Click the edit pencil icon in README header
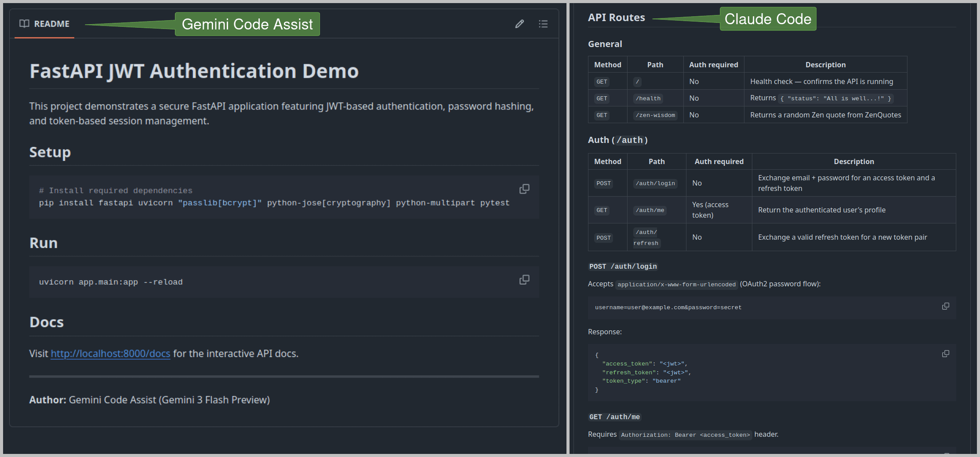 coord(519,24)
